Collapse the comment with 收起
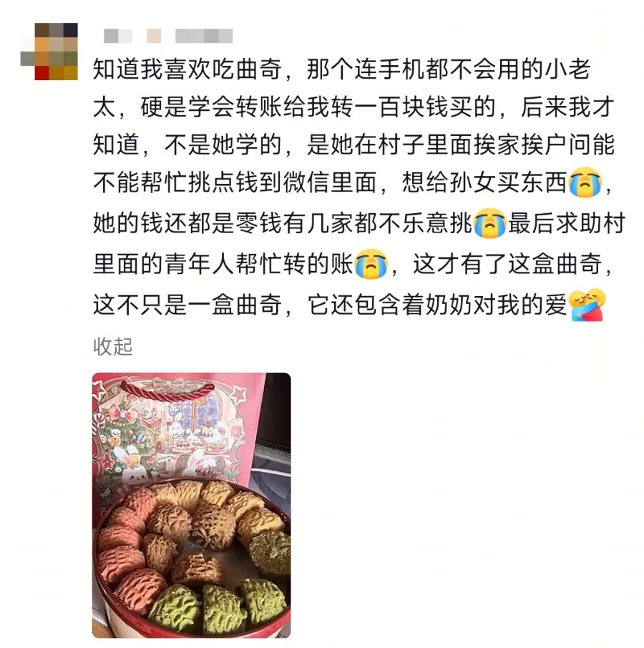This screenshot has height=648, width=644. [113, 347]
